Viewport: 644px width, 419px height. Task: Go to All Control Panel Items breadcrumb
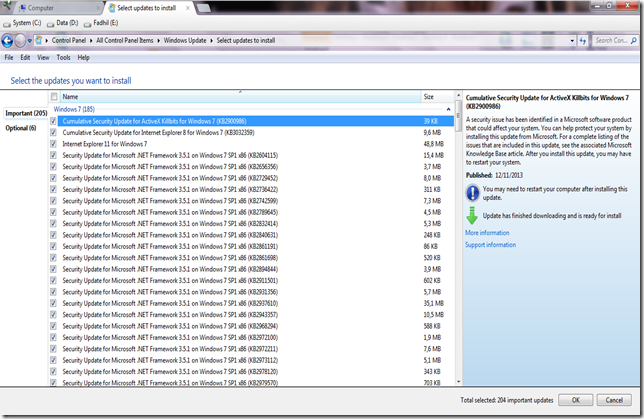(124, 41)
